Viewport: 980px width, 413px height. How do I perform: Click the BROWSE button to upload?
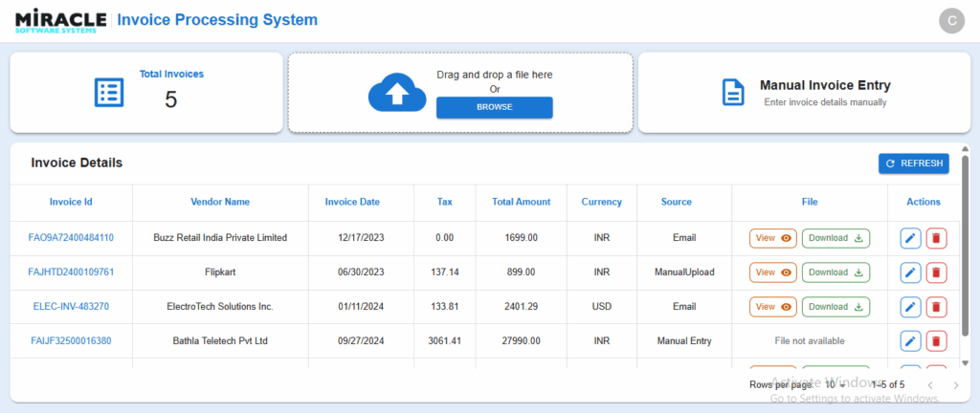point(495,107)
